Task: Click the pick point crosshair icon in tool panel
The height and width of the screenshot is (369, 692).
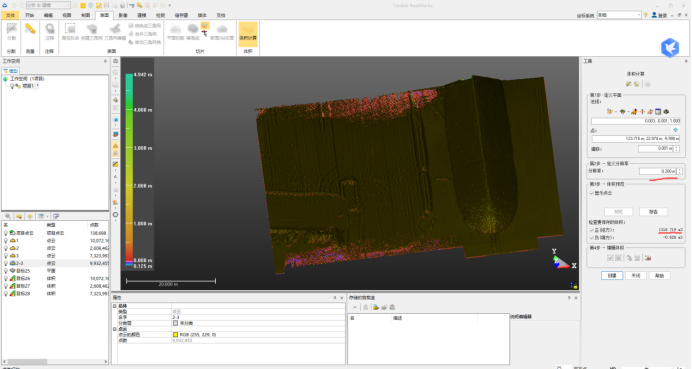Action: (675, 130)
